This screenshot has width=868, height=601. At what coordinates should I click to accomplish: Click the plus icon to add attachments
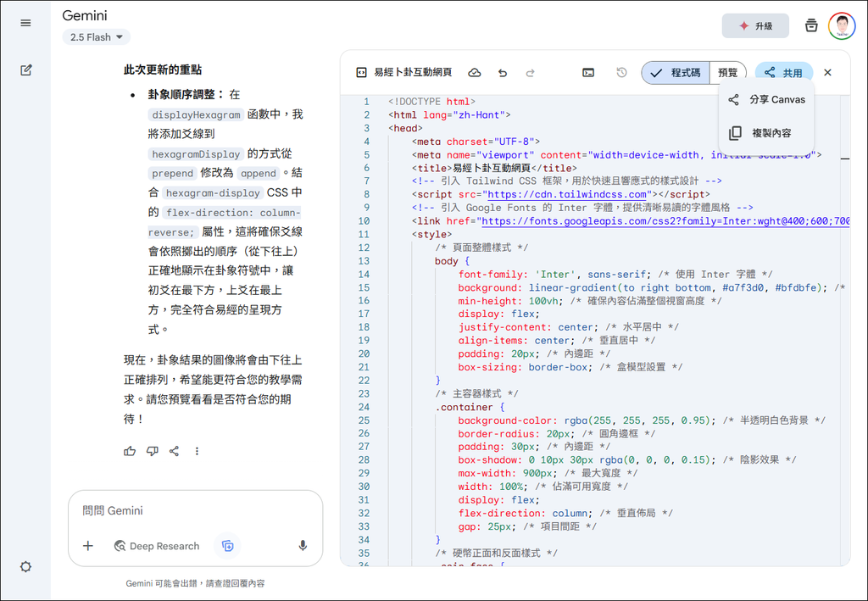(88, 546)
